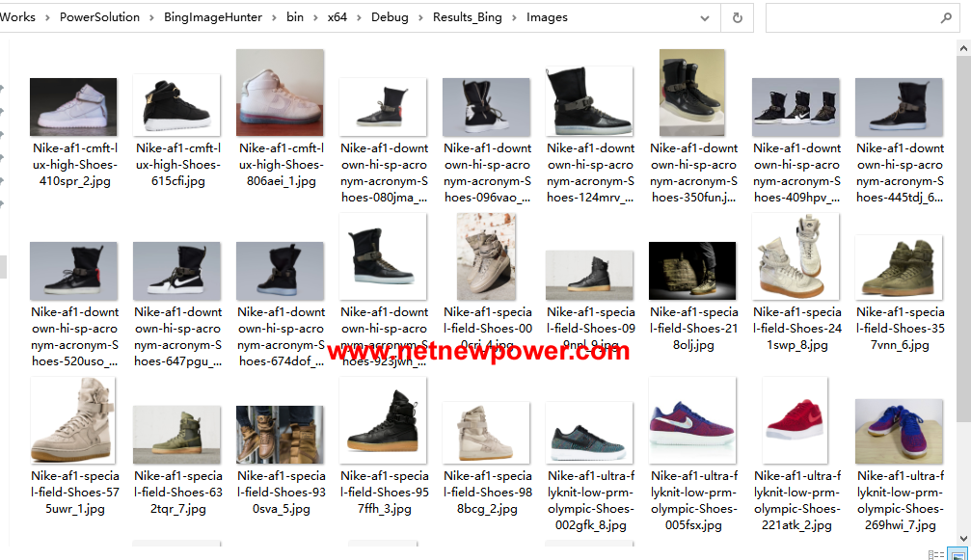971x560 pixels.
Task: Click the refresh button in address bar
Action: 738,17
